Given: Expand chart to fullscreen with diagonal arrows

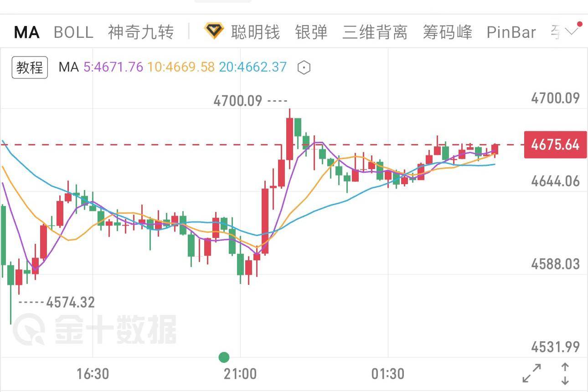Looking at the screenshot, I should (x=531, y=373).
